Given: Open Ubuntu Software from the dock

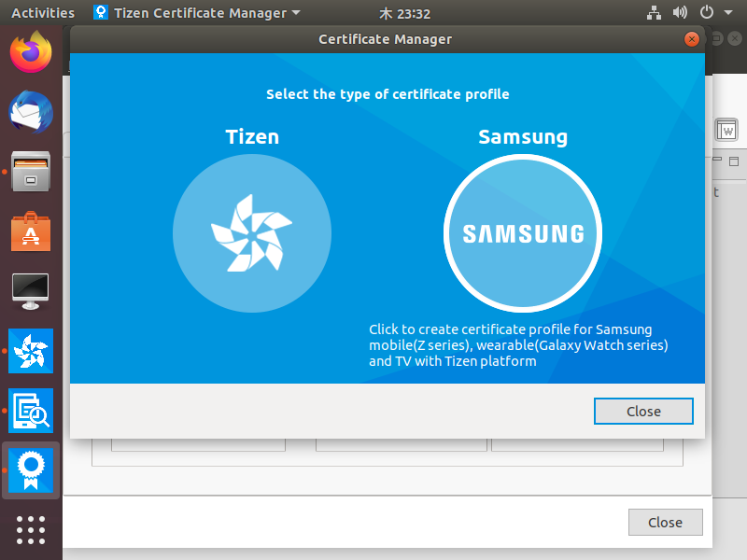Looking at the screenshot, I should 31,231.
